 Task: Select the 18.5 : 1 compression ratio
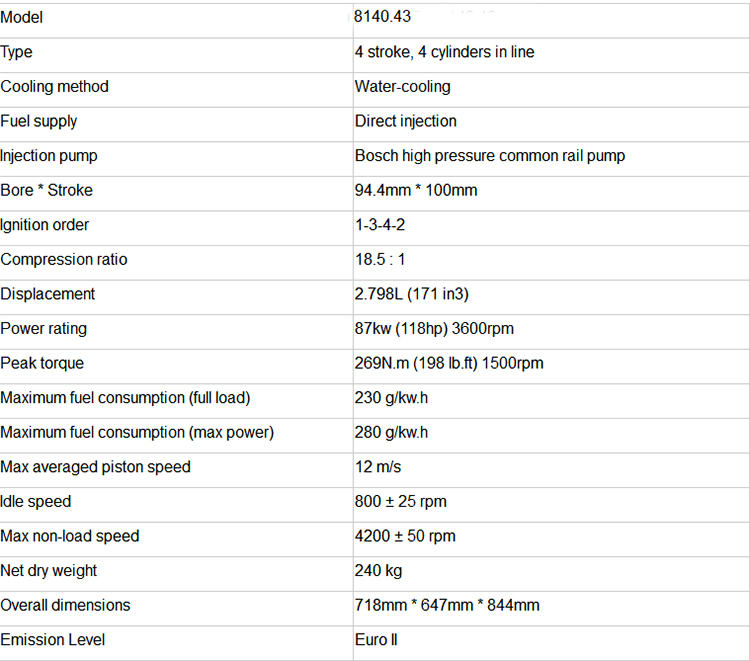click(x=381, y=259)
